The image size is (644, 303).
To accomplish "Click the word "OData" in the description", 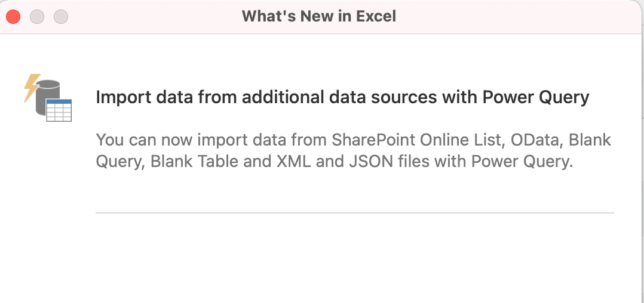I will pyautogui.click(x=533, y=140).
